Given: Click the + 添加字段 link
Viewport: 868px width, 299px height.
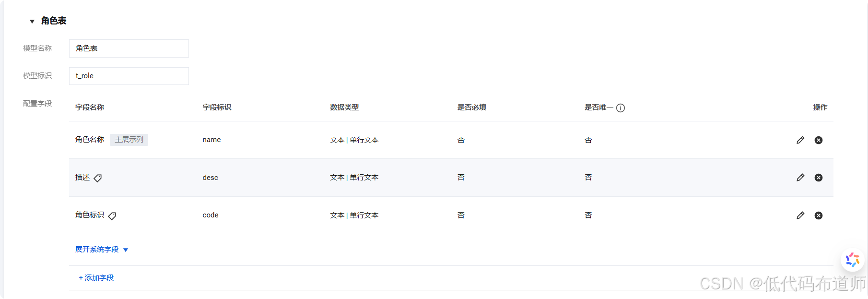Looking at the screenshot, I should pos(96,278).
